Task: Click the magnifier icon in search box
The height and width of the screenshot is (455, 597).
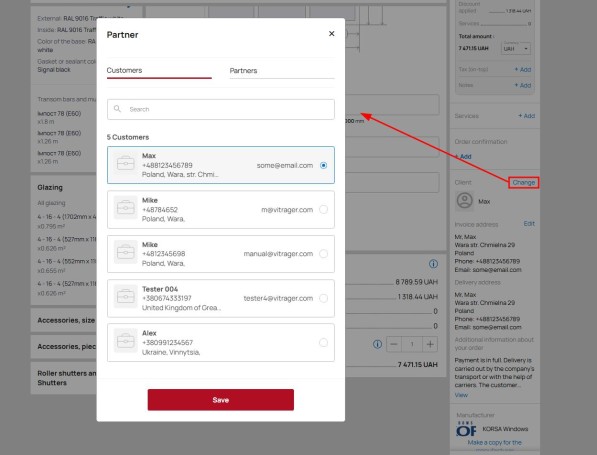Action: point(117,109)
